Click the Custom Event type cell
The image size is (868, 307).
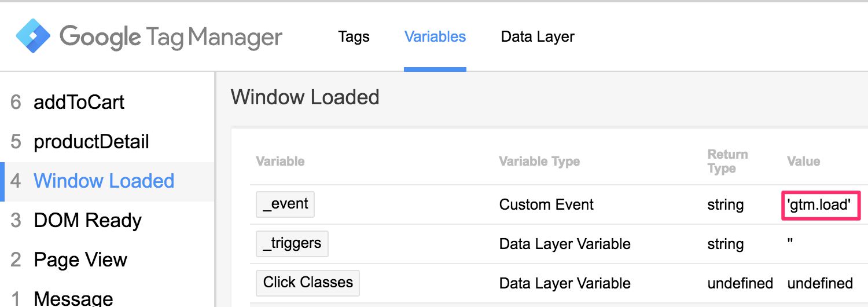click(x=546, y=204)
